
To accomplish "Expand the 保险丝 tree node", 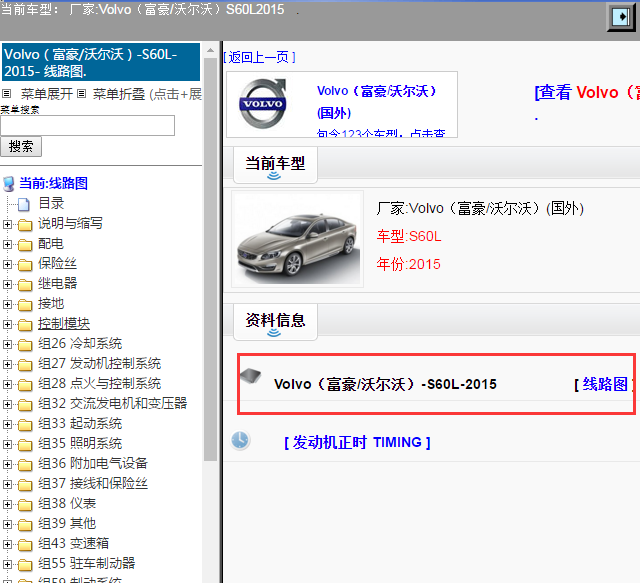I will point(7,264).
